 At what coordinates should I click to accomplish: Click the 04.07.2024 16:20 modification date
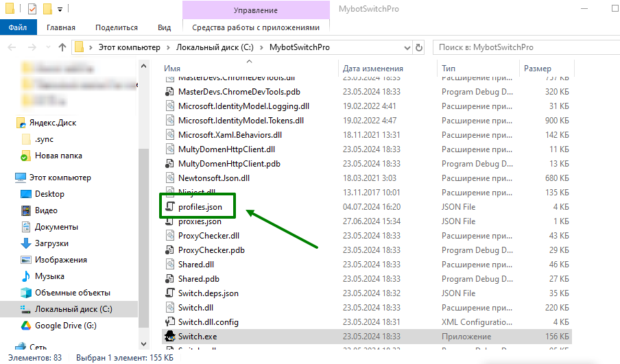[x=372, y=207]
